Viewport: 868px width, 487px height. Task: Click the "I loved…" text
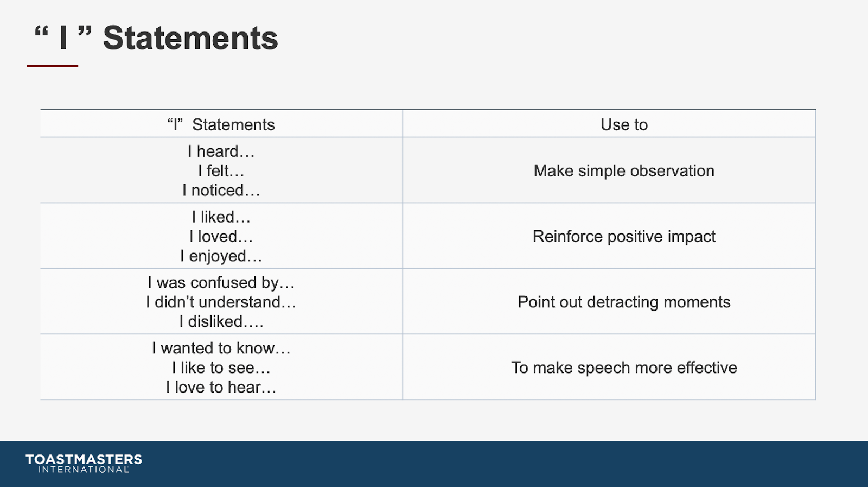click(221, 237)
